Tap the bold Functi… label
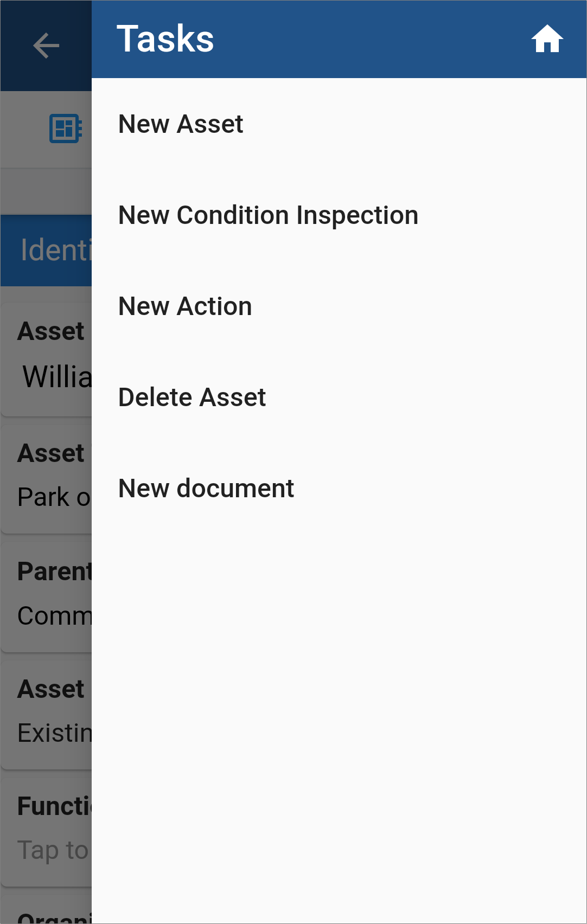 pyautogui.click(x=55, y=806)
